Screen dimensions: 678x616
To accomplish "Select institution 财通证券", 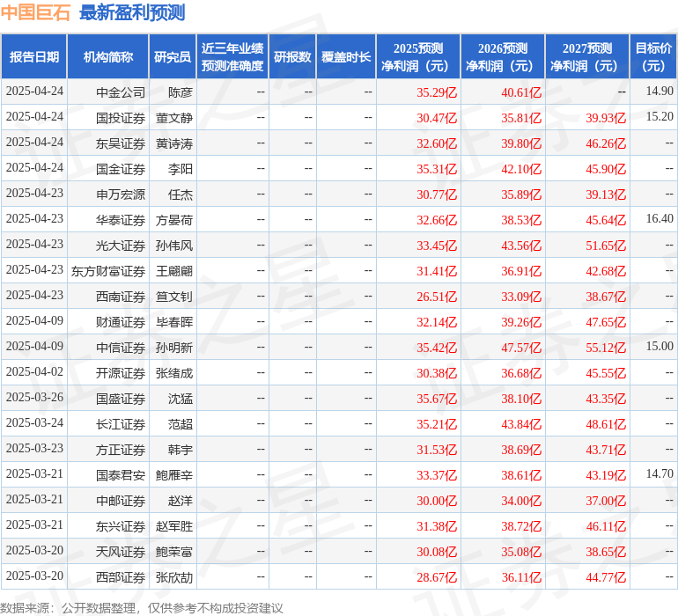I will click(x=121, y=322).
